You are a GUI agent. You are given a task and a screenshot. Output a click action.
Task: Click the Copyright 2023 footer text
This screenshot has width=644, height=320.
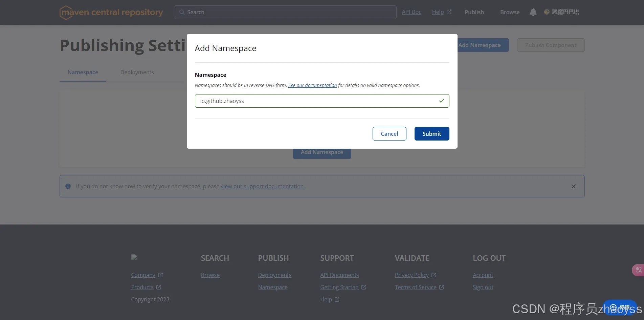click(x=150, y=299)
